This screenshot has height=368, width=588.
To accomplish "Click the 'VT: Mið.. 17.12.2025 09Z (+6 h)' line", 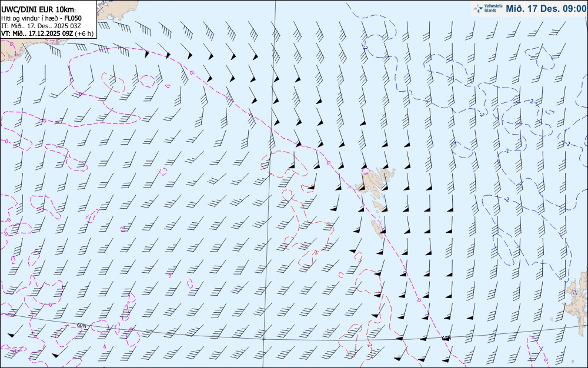I will (x=47, y=34).
